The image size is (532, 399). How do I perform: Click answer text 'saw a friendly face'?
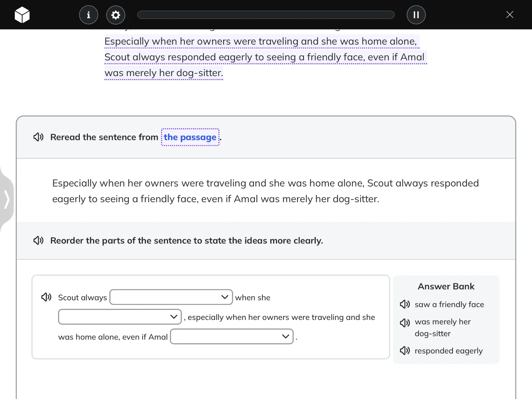449,304
